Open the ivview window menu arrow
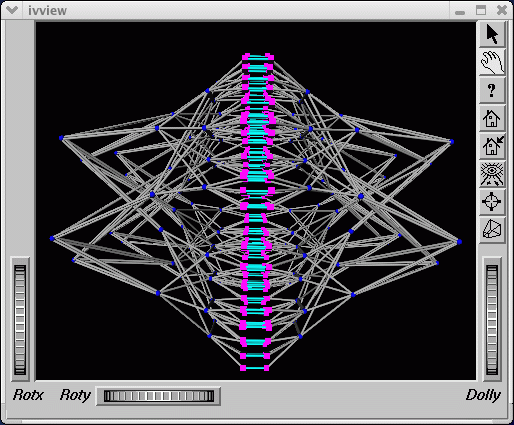 click(12, 10)
